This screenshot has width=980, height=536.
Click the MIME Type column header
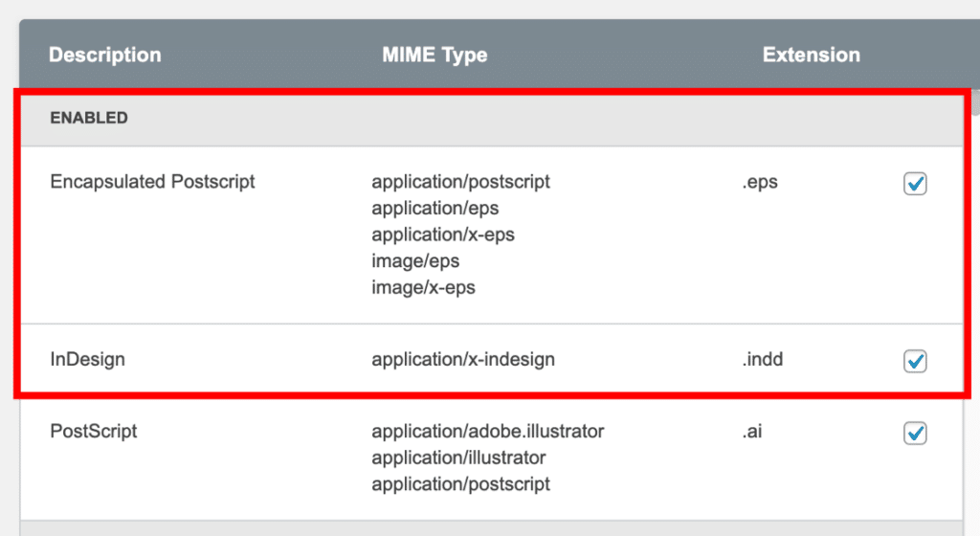coord(434,55)
